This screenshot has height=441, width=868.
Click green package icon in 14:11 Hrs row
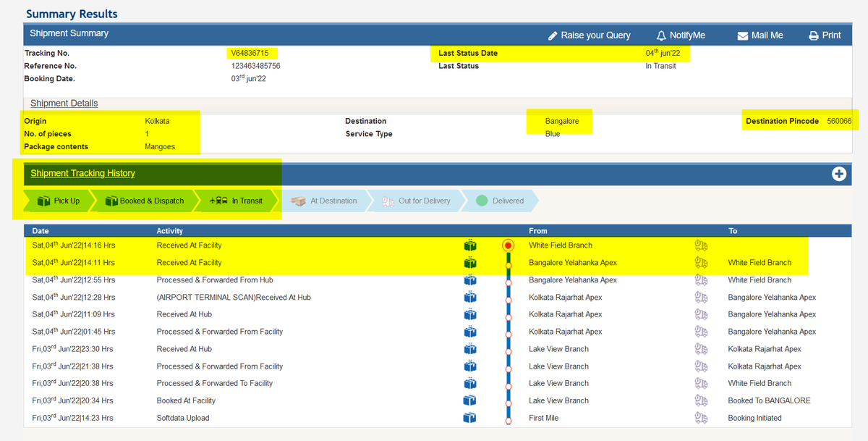click(470, 263)
